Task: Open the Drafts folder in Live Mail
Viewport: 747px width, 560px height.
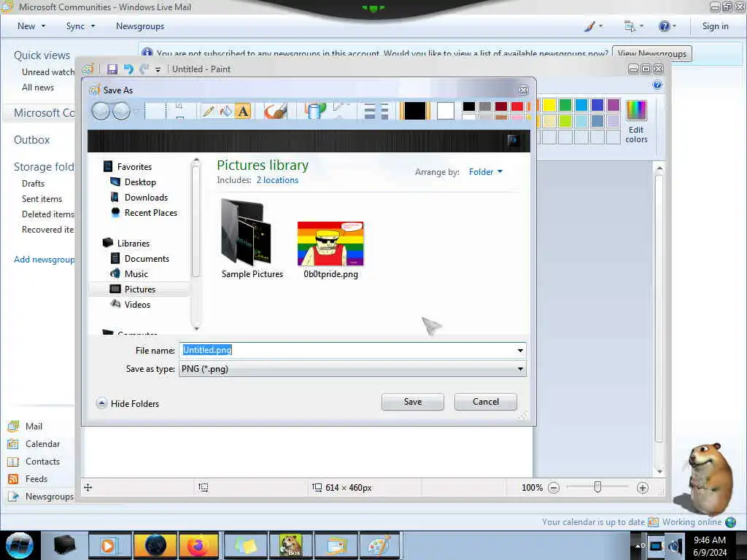Action: pyautogui.click(x=33, y=183)
